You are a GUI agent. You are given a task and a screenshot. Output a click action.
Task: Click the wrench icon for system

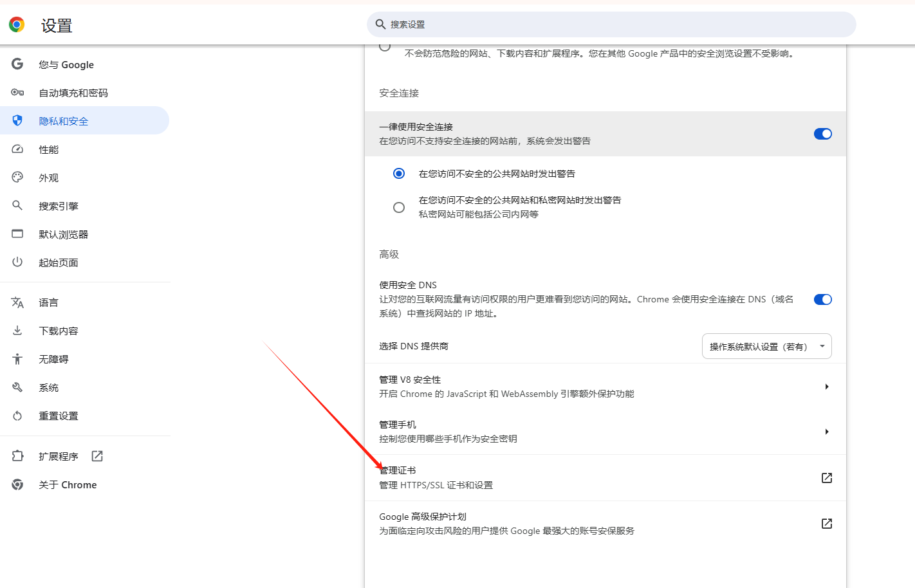click(17, 387)
